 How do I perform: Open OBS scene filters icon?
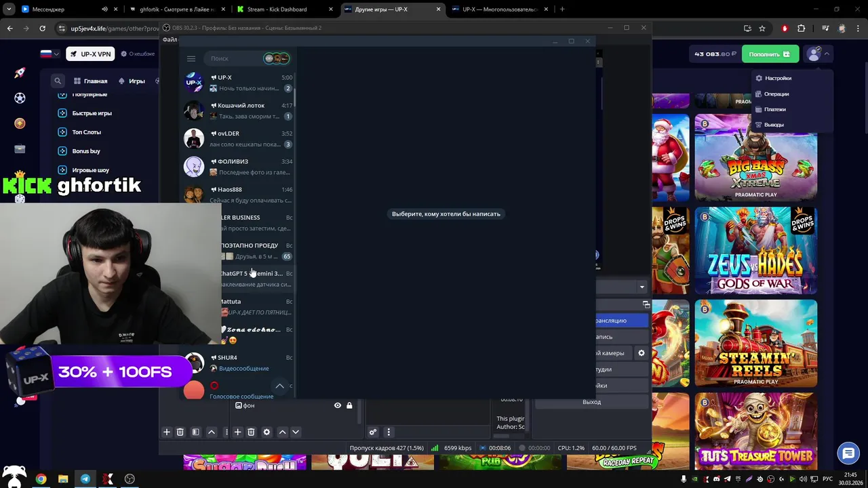tap(196, 432)
